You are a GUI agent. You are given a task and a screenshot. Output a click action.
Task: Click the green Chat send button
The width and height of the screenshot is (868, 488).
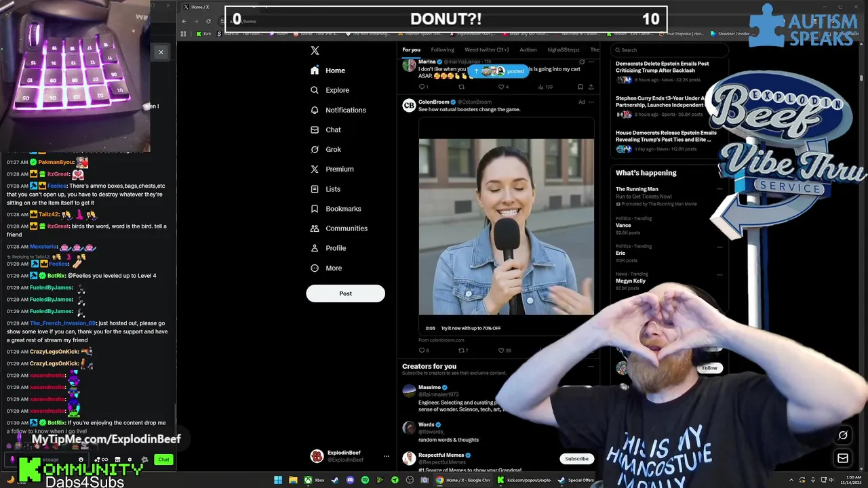(x=163, y=460)
